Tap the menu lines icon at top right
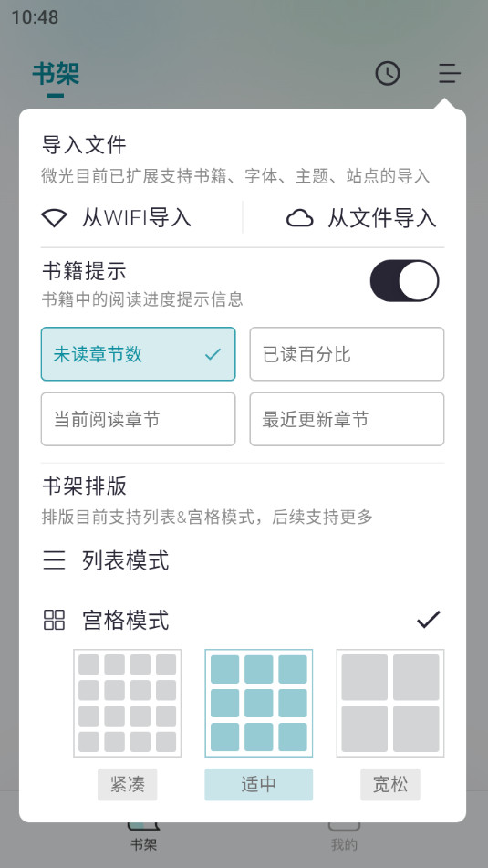 (450, 73)
